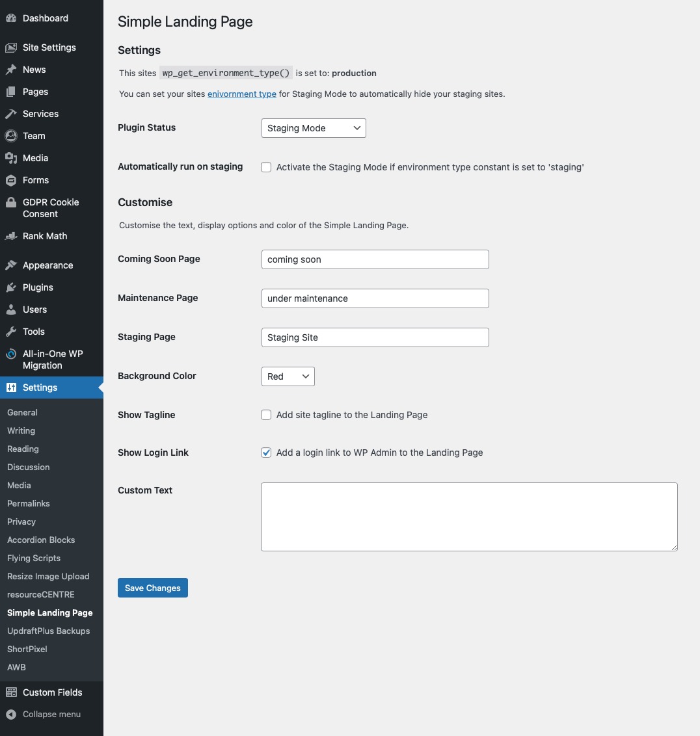
Task: Select Simple Landing Page submenu item
Action: (50, 612)
